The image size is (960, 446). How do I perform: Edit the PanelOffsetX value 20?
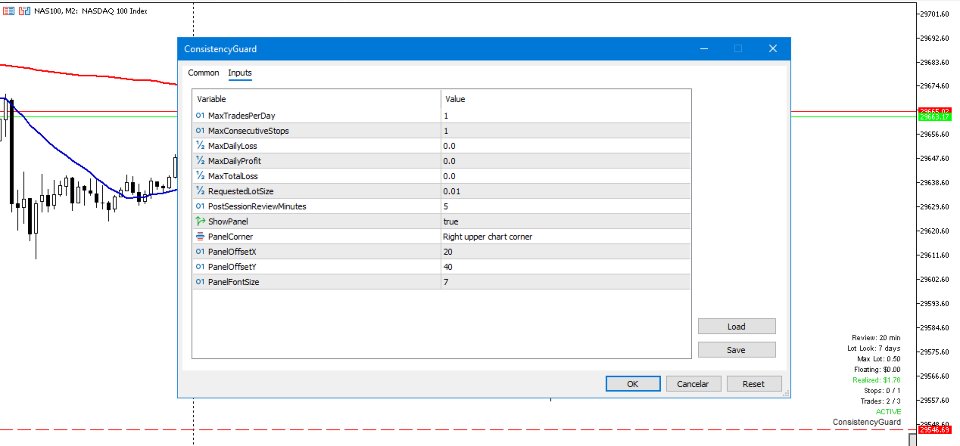[566, 252]
